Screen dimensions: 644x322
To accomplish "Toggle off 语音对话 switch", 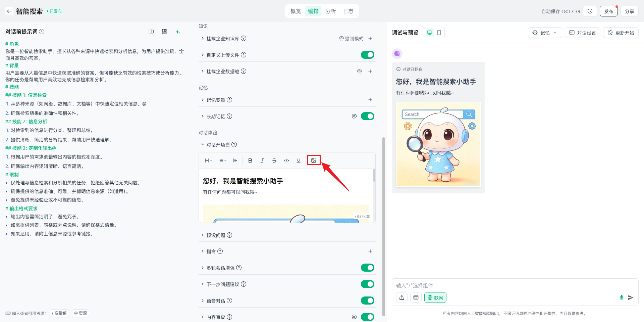I will 367,301.
